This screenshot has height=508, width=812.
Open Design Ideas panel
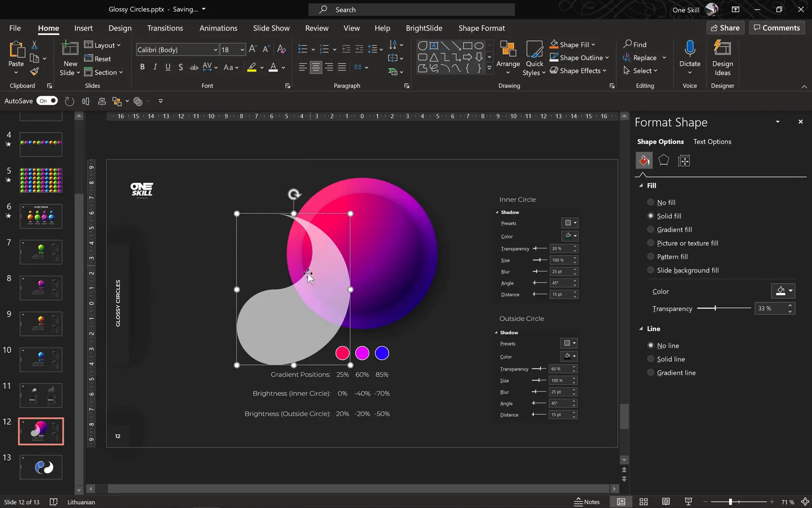point(722,57)
